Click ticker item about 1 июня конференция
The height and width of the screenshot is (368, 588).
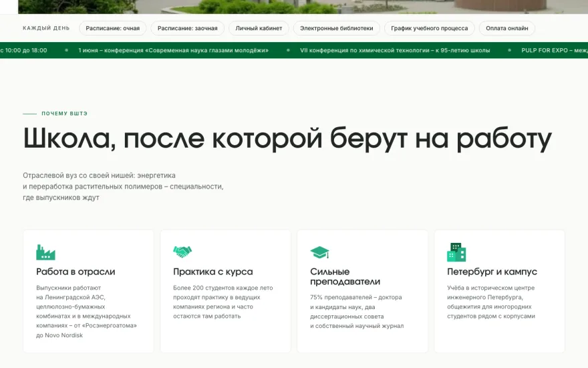pyautogui.click(x=173, y=50)
